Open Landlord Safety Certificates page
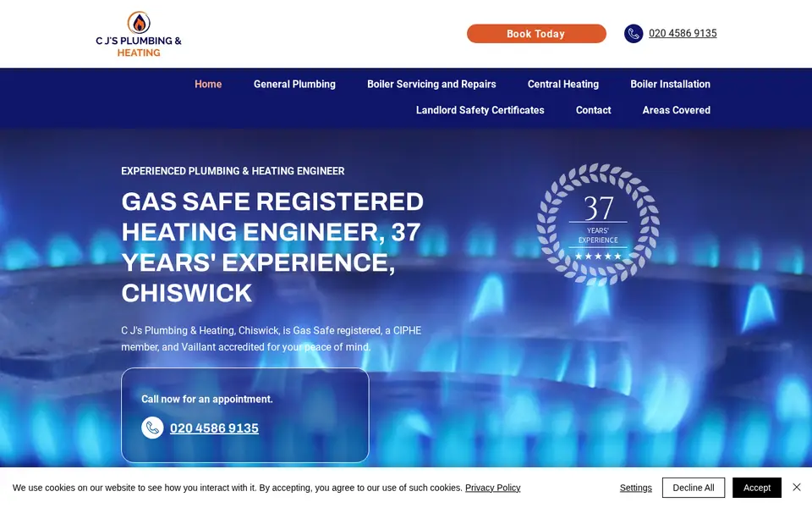812x508 pixels. [x=480, y=110]
